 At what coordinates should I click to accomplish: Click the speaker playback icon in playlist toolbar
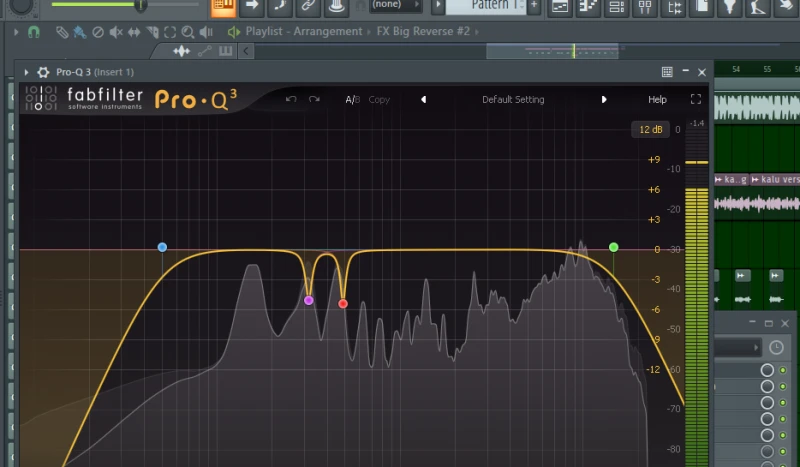click(x=206, y=32)
